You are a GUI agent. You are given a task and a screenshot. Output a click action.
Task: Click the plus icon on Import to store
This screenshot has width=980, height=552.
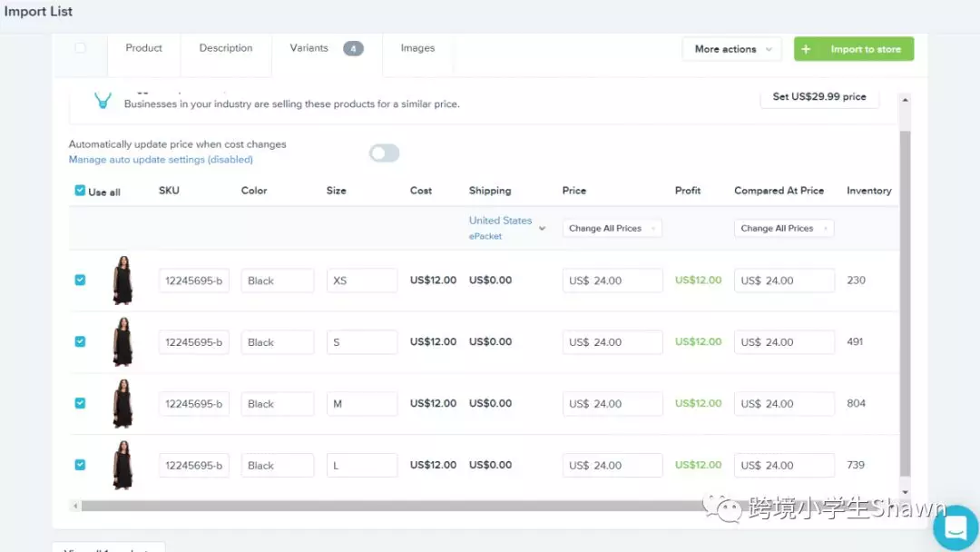[806, 49]
